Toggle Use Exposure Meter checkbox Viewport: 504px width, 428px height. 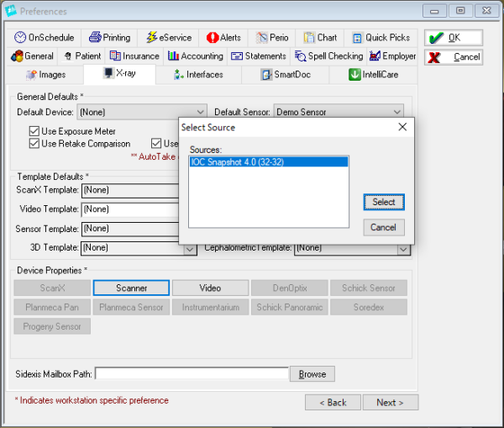[34, 131]
